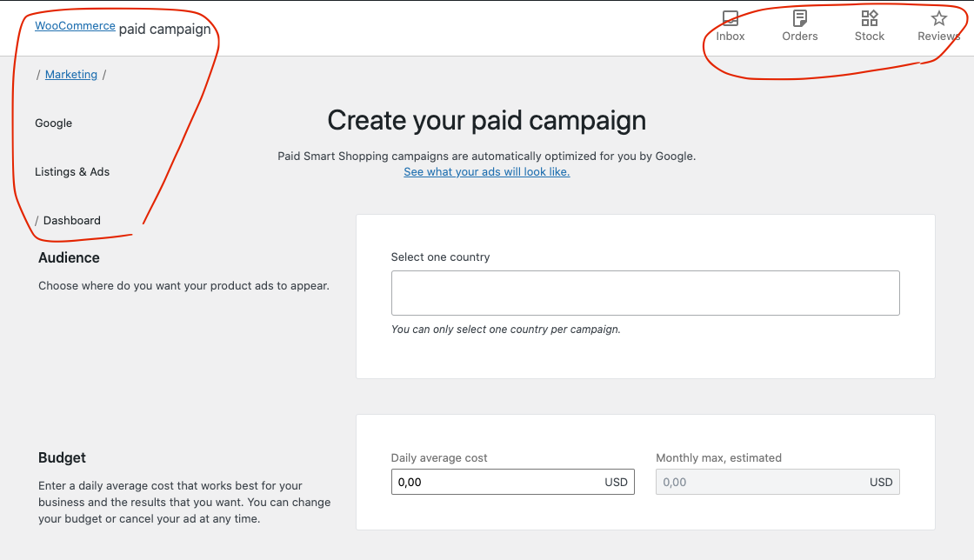Focus the Daily average cost input
The image size is (974, 560).
point(513,482)
